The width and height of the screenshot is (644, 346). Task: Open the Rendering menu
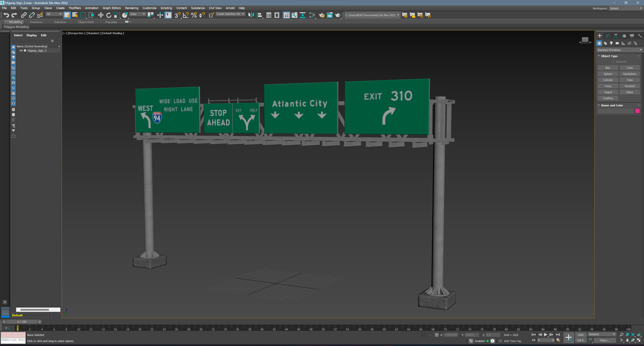pos(131,8)
